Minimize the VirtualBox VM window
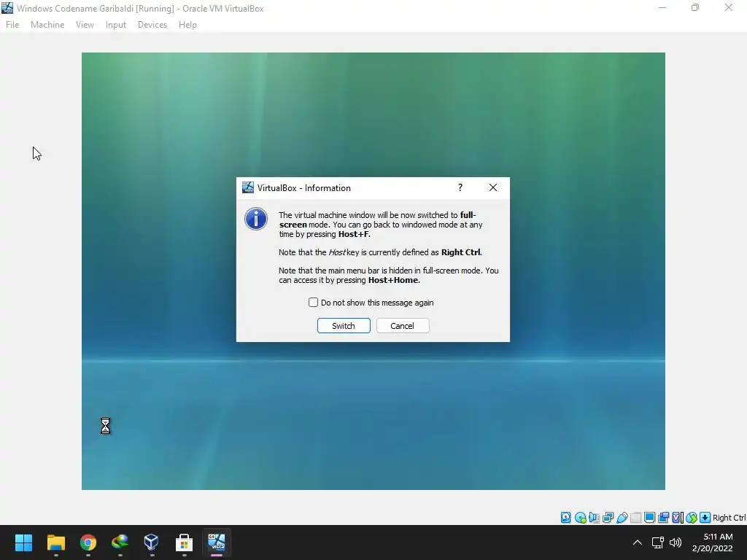Image resolution: width=747 pixels, height=560 pixels. [662, 7]
